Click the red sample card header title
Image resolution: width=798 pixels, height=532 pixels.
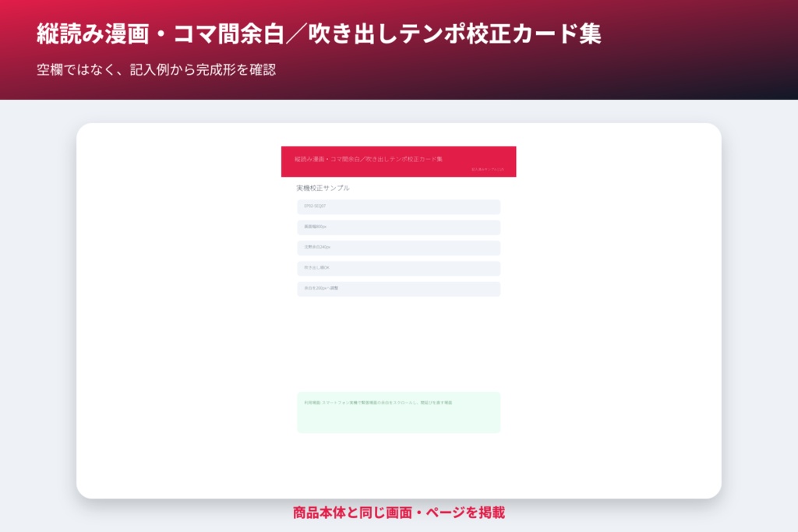pos(369,159)
